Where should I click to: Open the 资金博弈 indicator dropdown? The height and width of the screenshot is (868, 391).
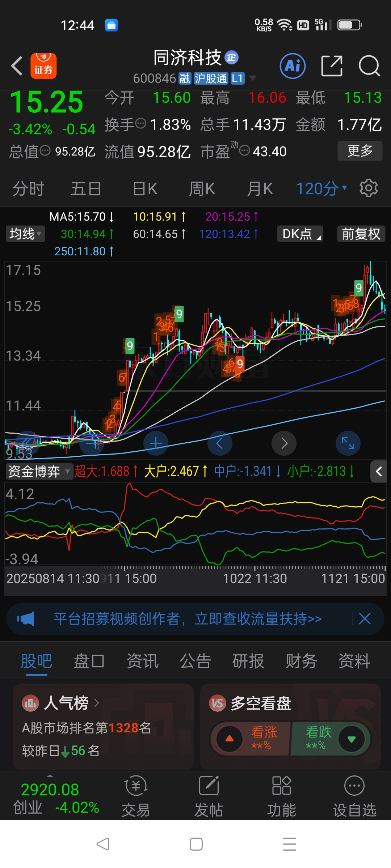(39, 471)
